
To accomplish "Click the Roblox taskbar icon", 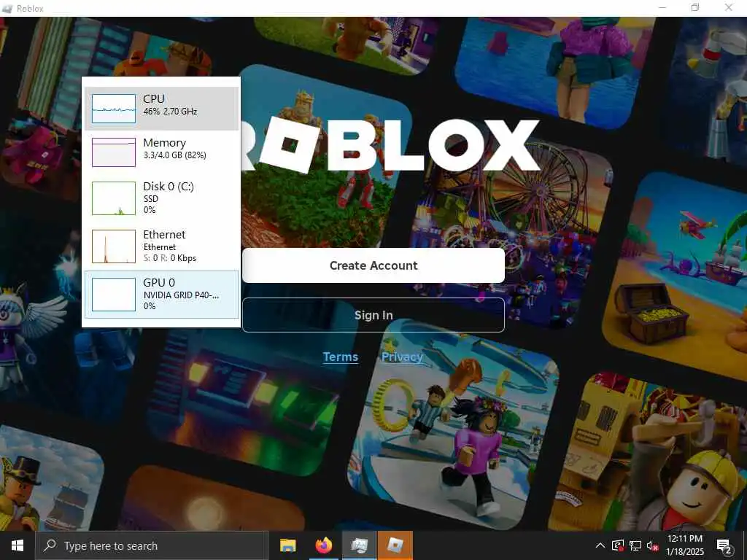I will pyautogui.click(x=395, y=545).
